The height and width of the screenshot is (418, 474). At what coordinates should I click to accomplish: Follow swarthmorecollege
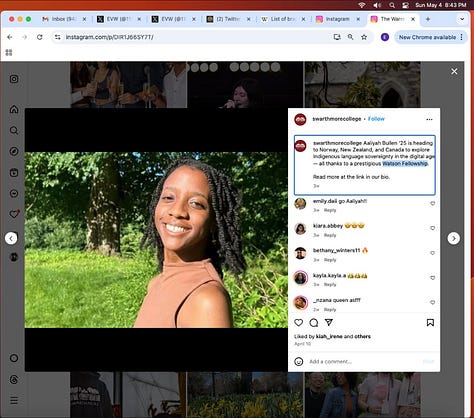[x=376, y=119]
